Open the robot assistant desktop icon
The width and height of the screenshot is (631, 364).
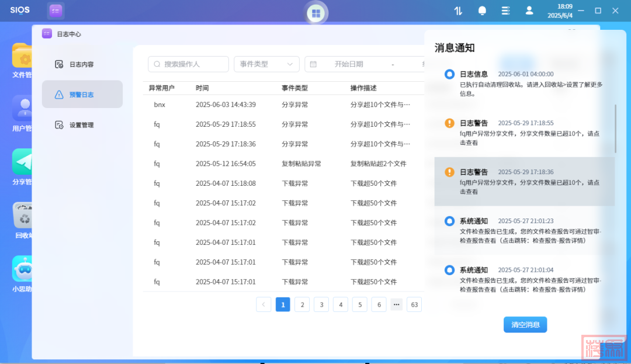pos(23,269)
